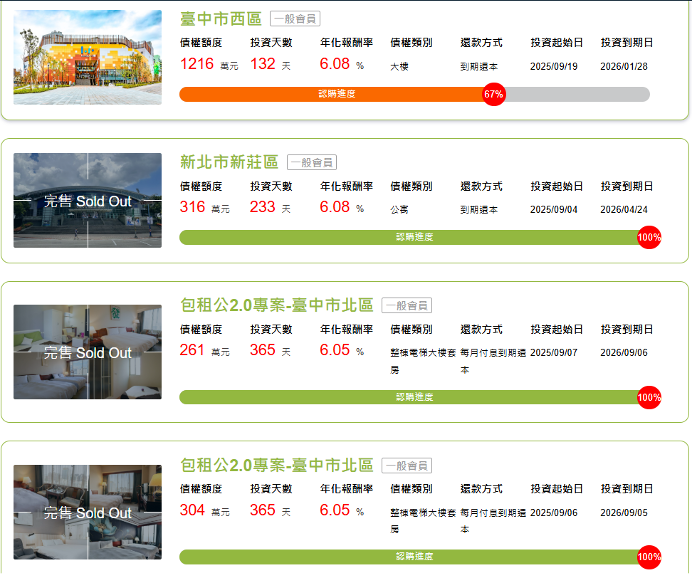
Task: Click the orange 認購進度 bar for 臺中市西區
Action: pyautogui.click(x=330, y=94)
